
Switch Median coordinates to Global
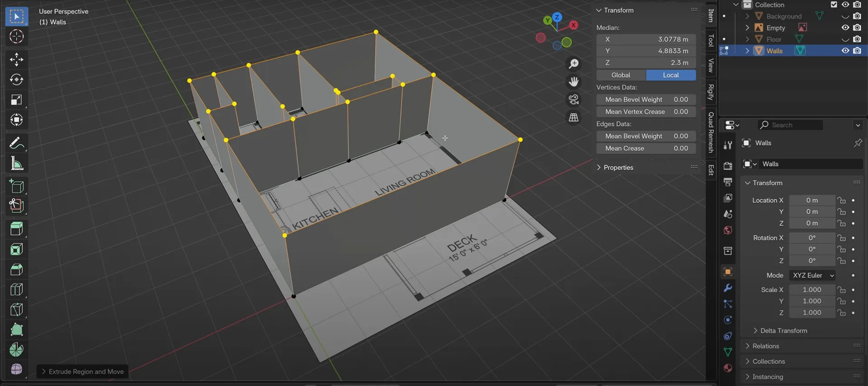[x=621, y=75]
